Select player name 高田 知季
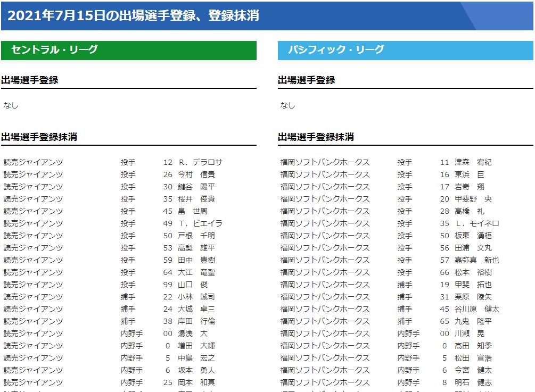The image size is (535, 392). [473, 346]
